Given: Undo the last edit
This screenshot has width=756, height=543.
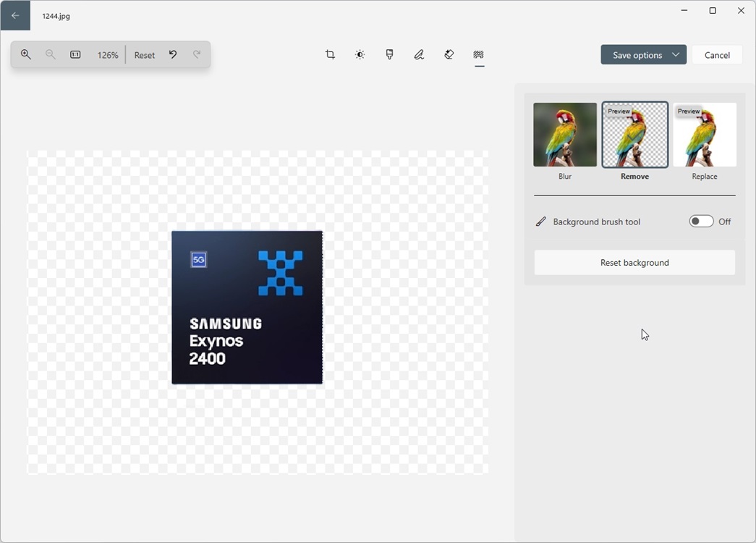Looking at the screenshot, I should click(173, 54).
